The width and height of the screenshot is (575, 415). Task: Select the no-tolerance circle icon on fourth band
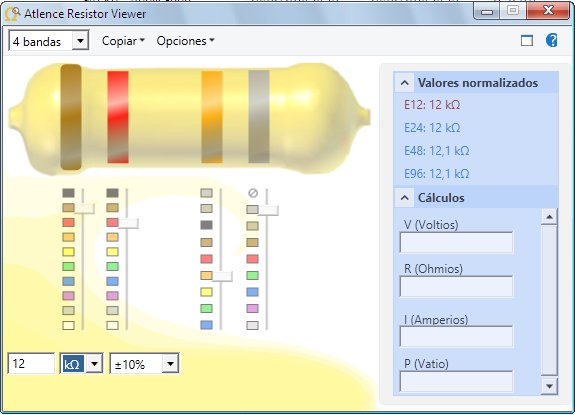[253, 193]
